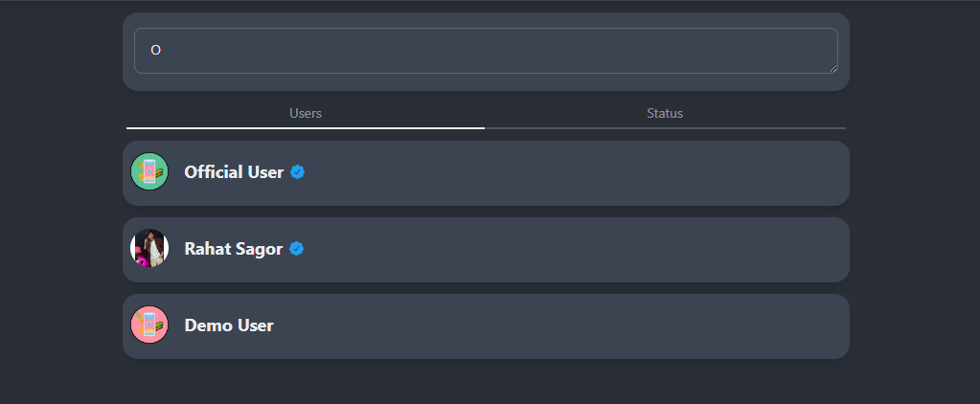Click verified badge beside Official User

tap(298, 172)
